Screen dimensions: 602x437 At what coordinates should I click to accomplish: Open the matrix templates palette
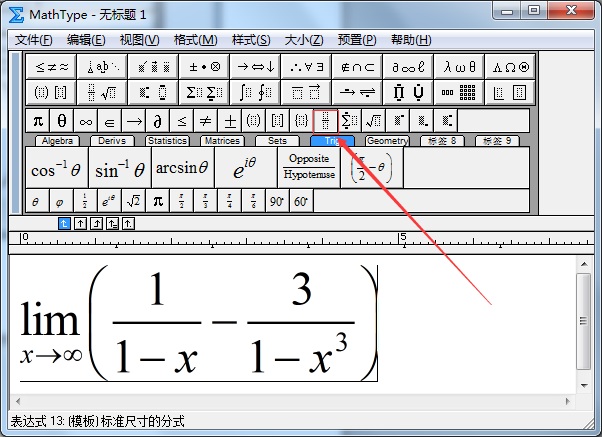tap(460, 92)
